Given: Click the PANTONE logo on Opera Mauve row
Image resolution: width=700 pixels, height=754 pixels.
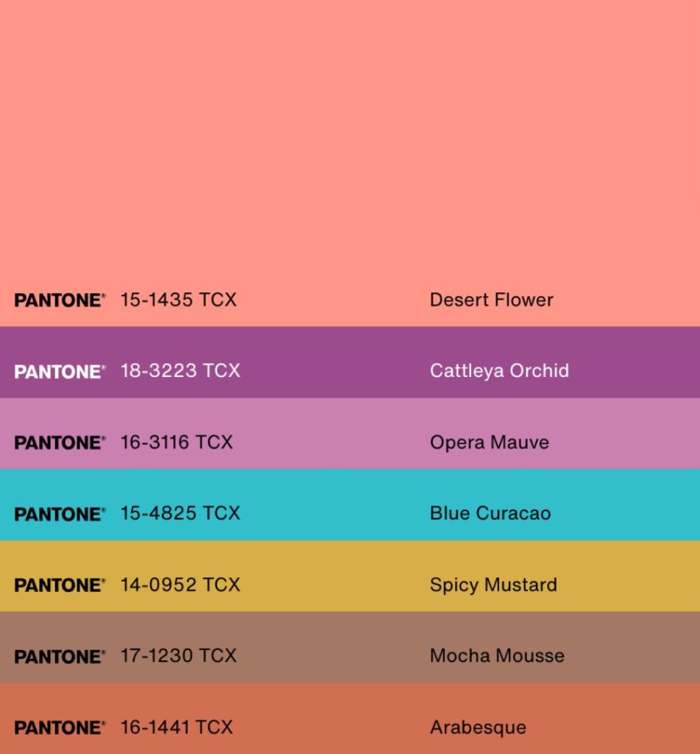Looking at the screenshot, I should tap(60, 443).
